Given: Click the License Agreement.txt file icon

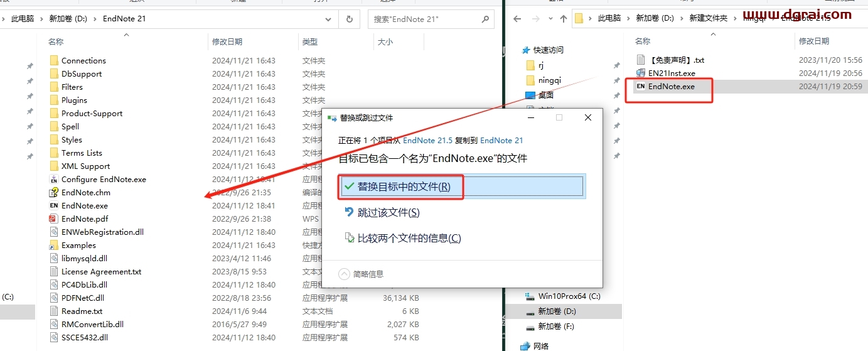Looking at the screenshot, I should [54, 272].
